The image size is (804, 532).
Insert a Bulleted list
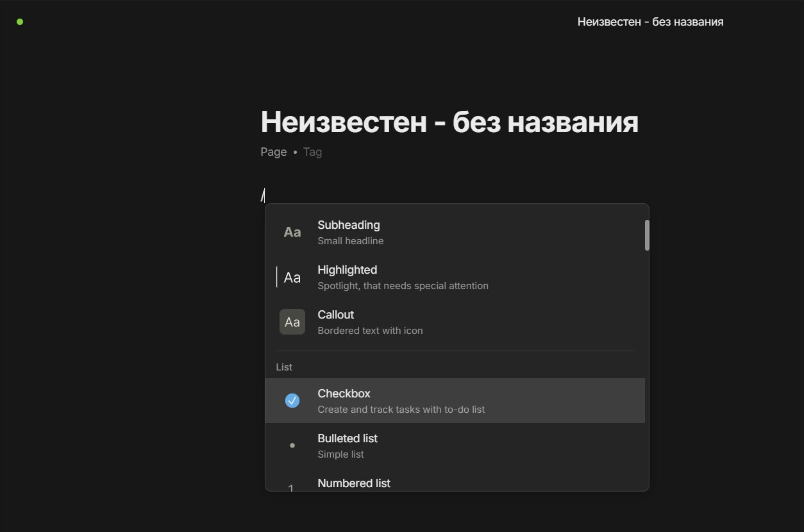pos(455,445)
